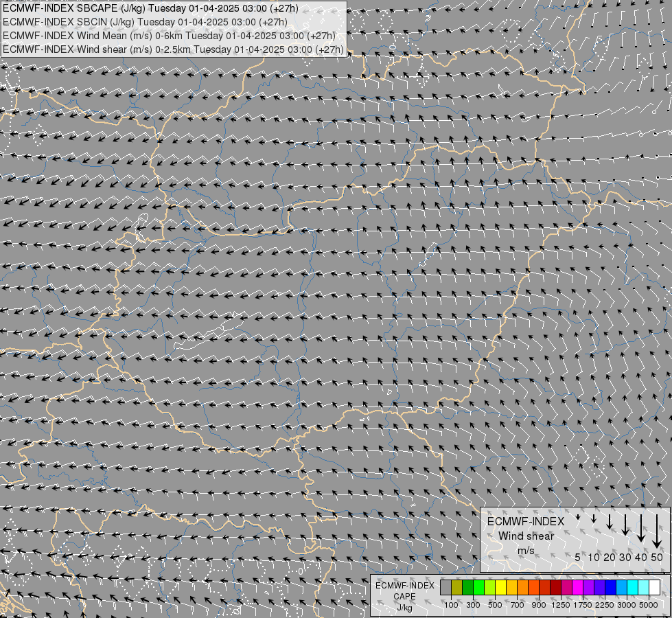Screen dimensions: 672x618
Task: Click the 30 m/s wind shear legend arrow
Action: 625,525
